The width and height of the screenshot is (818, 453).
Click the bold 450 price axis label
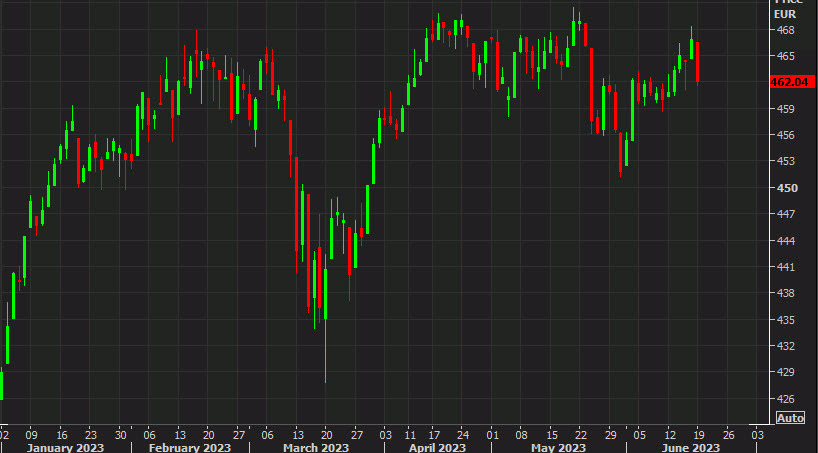tap(786, 188)
